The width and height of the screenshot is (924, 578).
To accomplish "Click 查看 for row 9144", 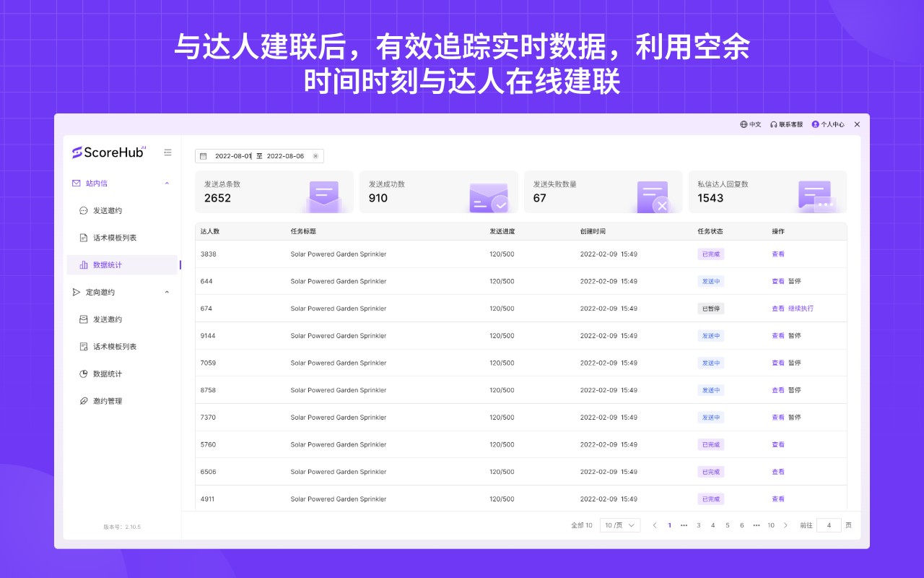I will pyautogui.click(x=778, y=336).
